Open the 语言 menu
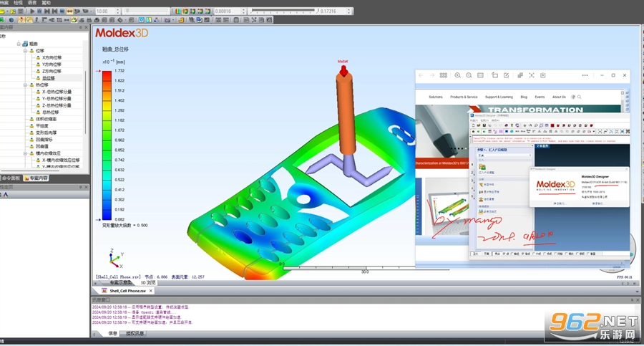644x346 pixels. click(x=31, y=2)
